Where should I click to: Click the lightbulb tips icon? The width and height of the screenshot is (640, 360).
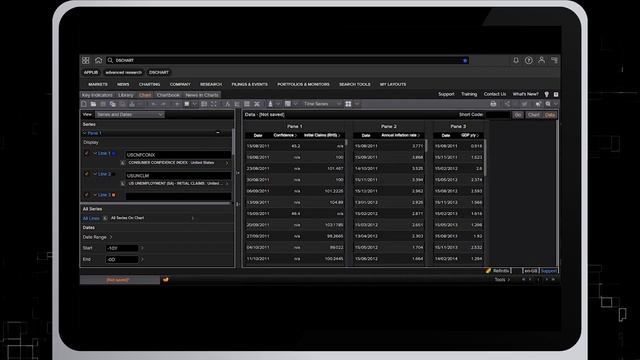tap(547, 94)
